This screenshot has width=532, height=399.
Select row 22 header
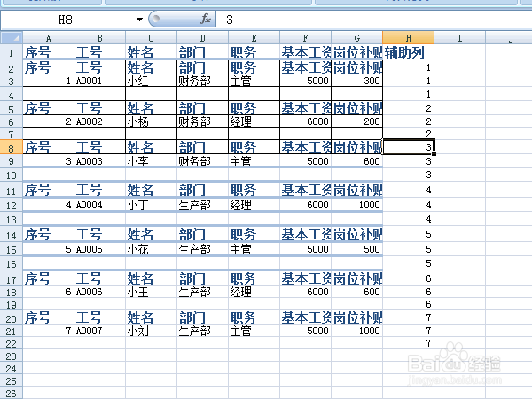coord(12,344)
